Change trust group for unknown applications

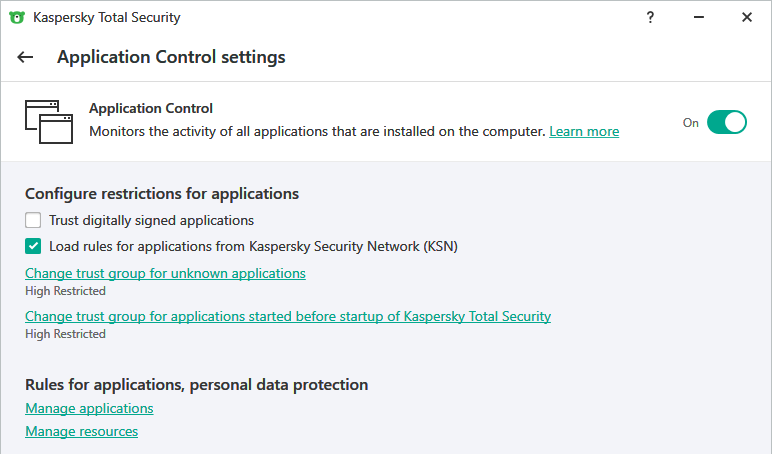[x=165, y=273]
